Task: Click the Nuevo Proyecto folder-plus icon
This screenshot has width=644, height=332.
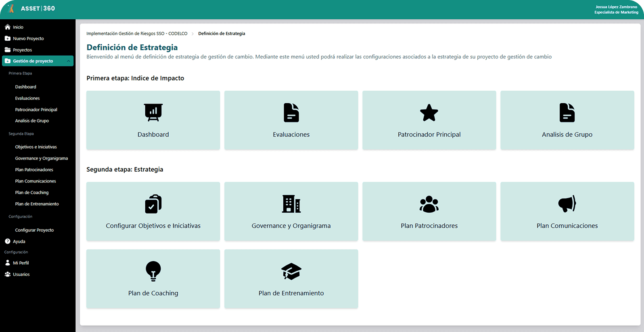Action: pyautogui.click(x=8, y=38)
